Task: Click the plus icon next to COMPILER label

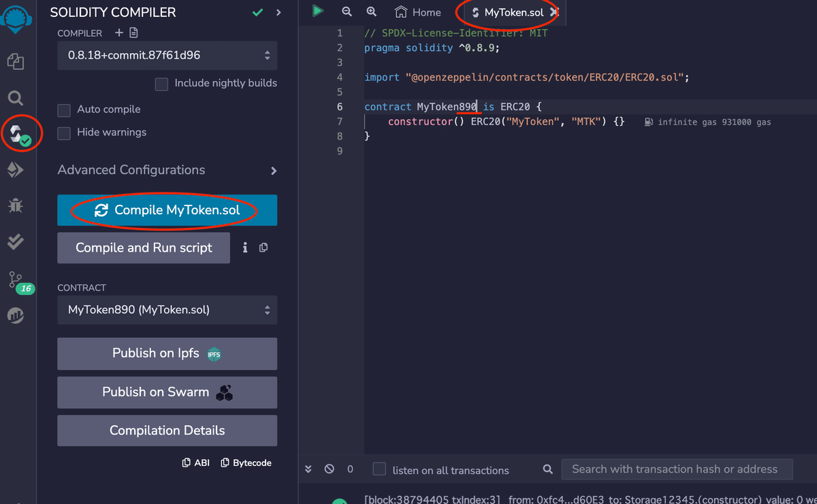Action: point(118,33)
